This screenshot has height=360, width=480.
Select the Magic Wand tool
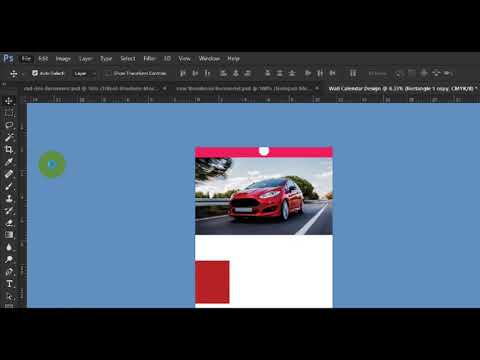pyautogui.click(x=9, y=137)
